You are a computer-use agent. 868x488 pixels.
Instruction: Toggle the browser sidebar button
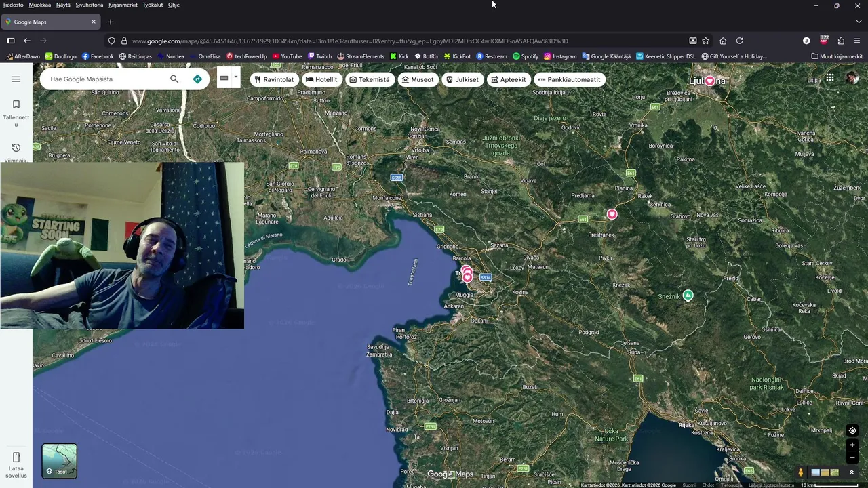click(11, 41)
